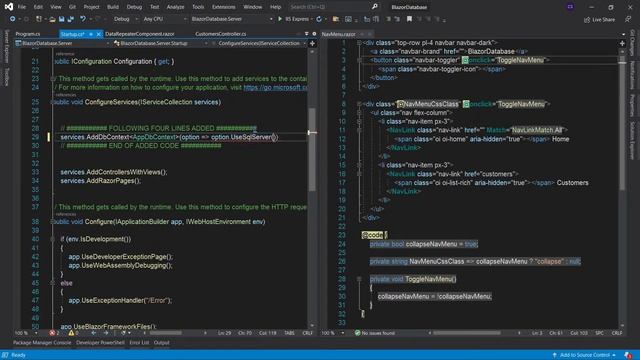Screen dimensions: 640x360
Task: Click the search magnifier icon
Action: click(x=375, y=7)
